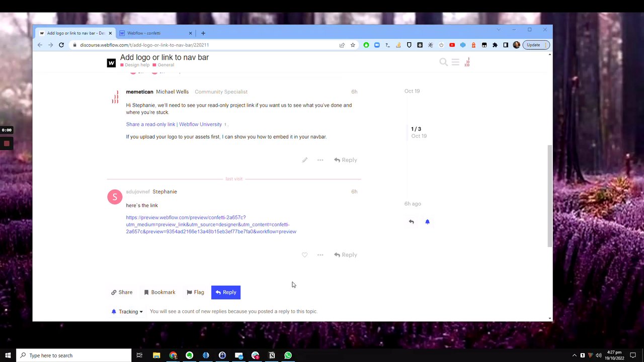Bookmark the topic with Bookmark button

click(159, 292)
